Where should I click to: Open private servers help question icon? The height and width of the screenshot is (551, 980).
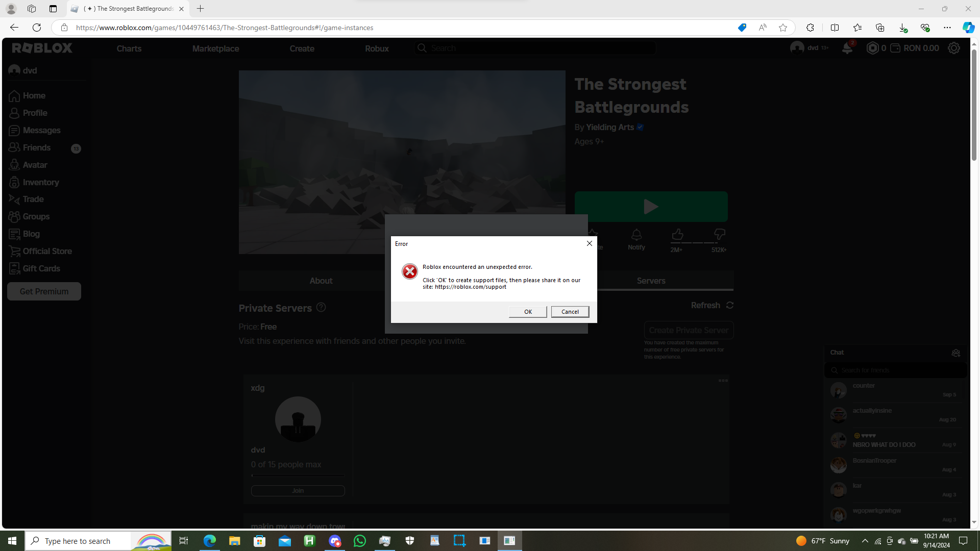(321, 307)
